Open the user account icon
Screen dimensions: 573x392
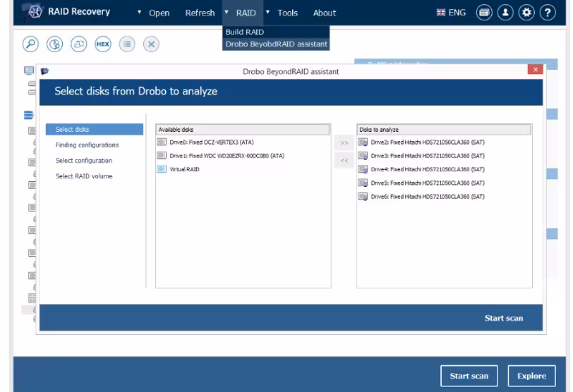coord(505,13)
